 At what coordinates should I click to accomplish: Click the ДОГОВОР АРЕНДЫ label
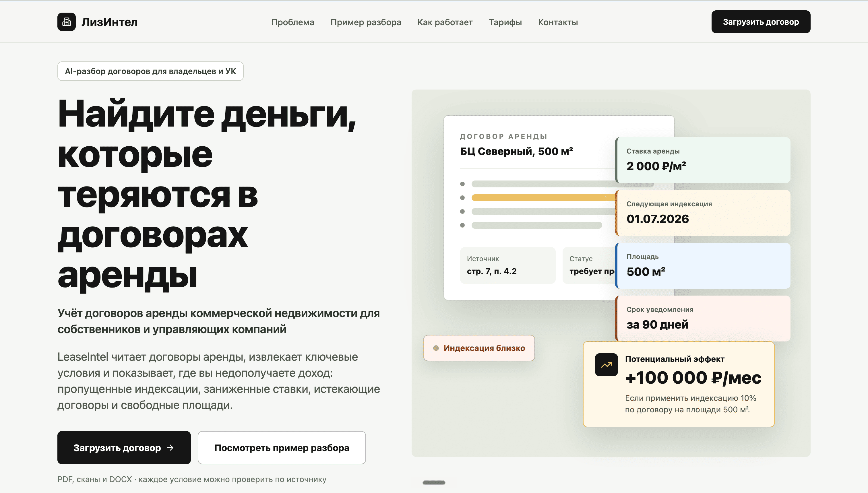503,137
